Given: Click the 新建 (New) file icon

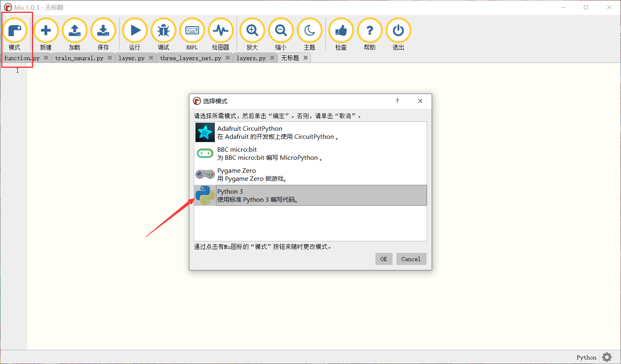Looking at the screenshot, I should click(x=46, y=30).
